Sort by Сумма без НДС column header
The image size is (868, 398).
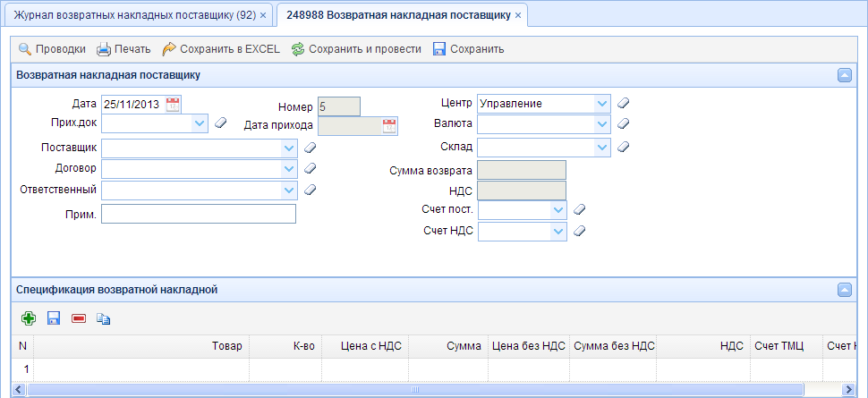[x=613, y=346]
